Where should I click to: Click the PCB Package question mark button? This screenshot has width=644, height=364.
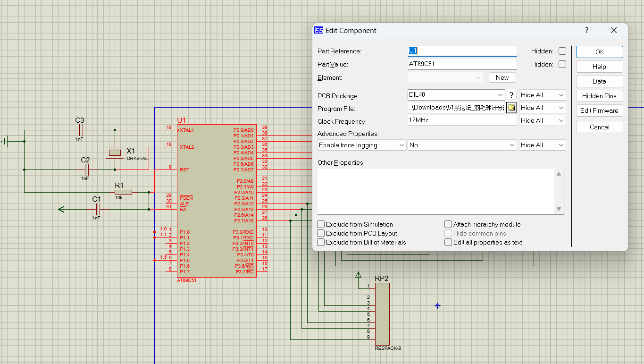pyautogui.click(x=511, y=95)
